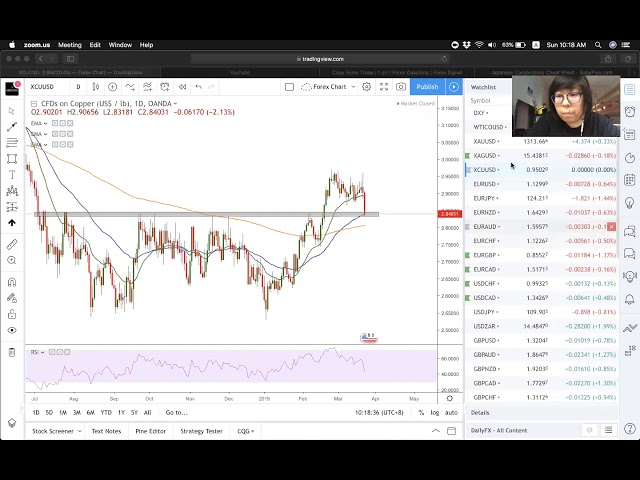This screenshot has width=640, height=480.
Task: Set time range to 5Y
Action: click(x=135, y=412)
